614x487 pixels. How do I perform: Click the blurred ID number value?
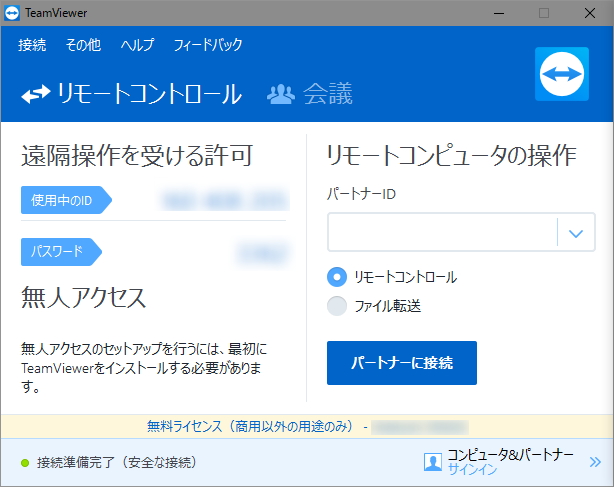pos(225,200)
